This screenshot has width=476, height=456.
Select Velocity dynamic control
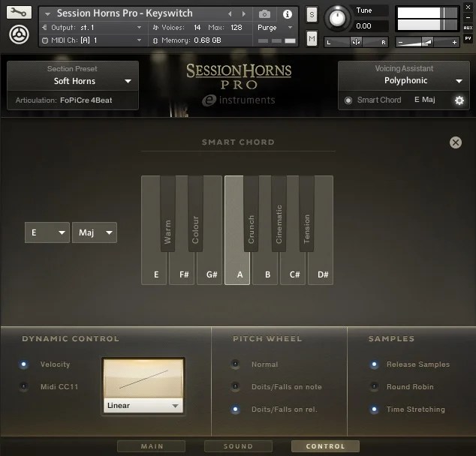24,364
